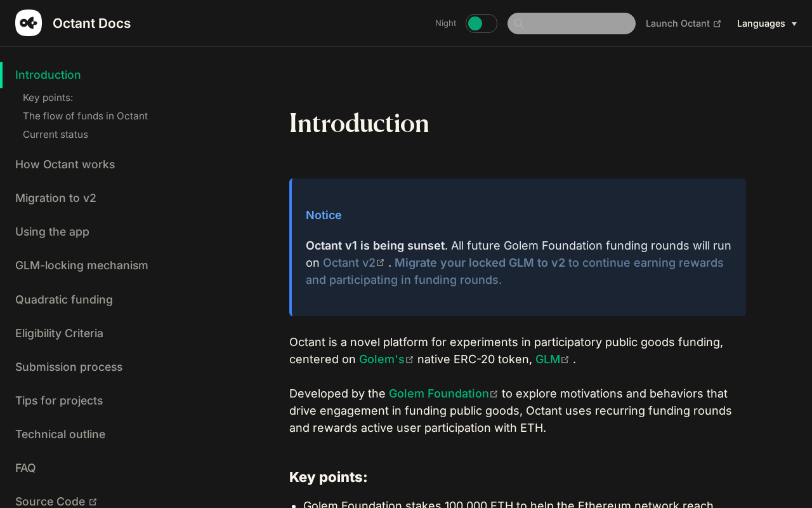This screenshot has width=812, height=508.
Task: Click external-link icon beside Launch Octant
Action: pos(717,24)
